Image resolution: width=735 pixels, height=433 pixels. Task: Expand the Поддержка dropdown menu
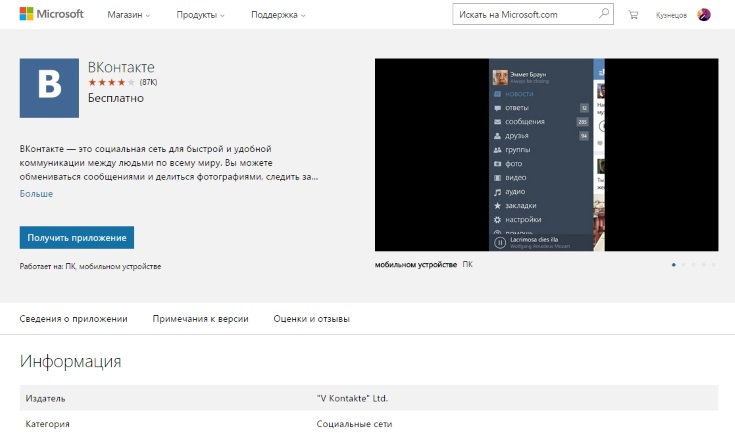[x=278, y=15]
